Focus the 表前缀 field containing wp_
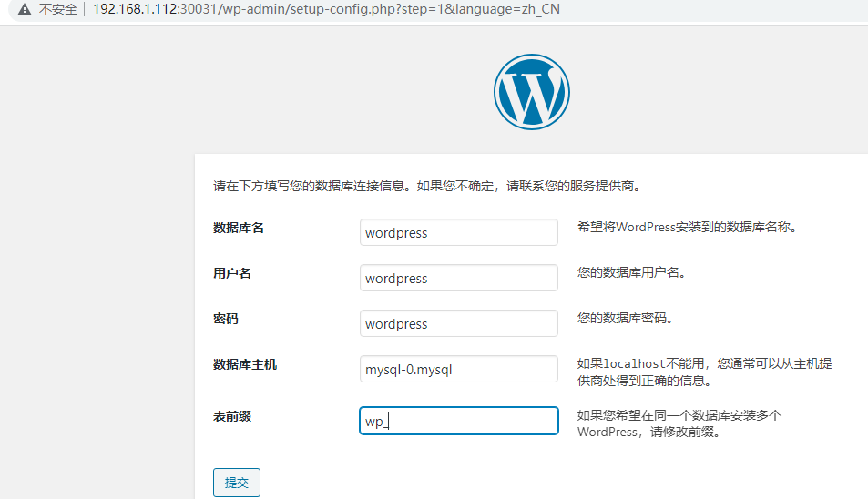 459,421
